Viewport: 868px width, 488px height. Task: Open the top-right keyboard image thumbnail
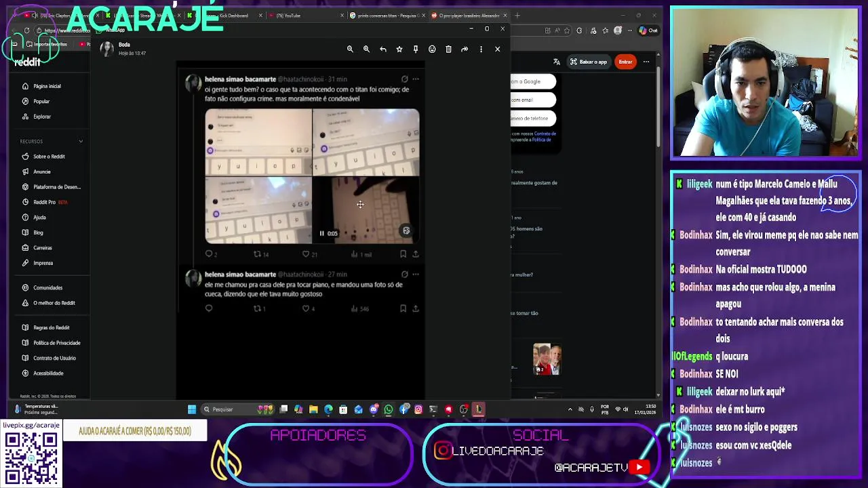pyautogui.click(x=366, y=142)
